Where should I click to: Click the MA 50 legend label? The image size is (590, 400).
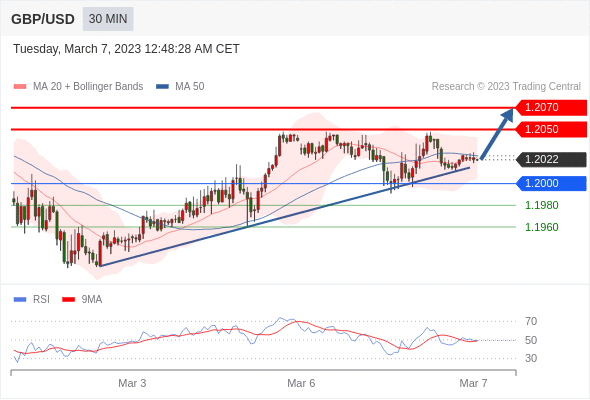[x=190, y=87]
